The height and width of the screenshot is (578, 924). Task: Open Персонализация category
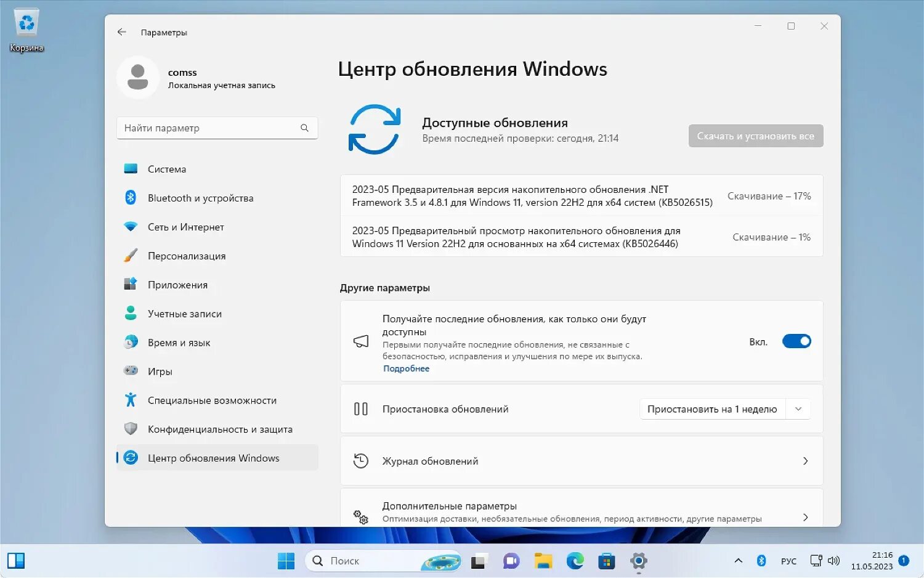pos(217,256)
